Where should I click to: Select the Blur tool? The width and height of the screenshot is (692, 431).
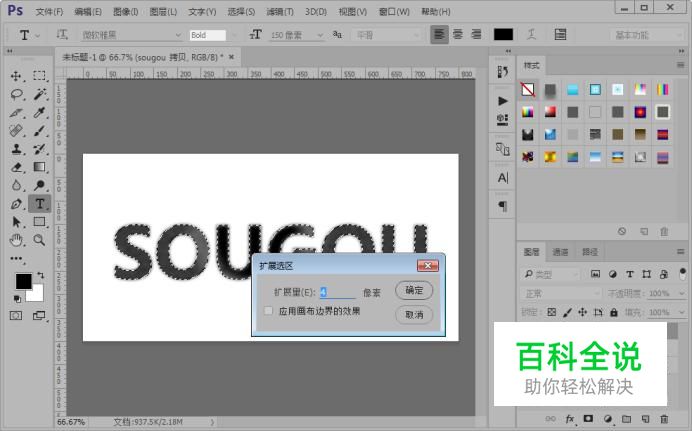point(16,185)
